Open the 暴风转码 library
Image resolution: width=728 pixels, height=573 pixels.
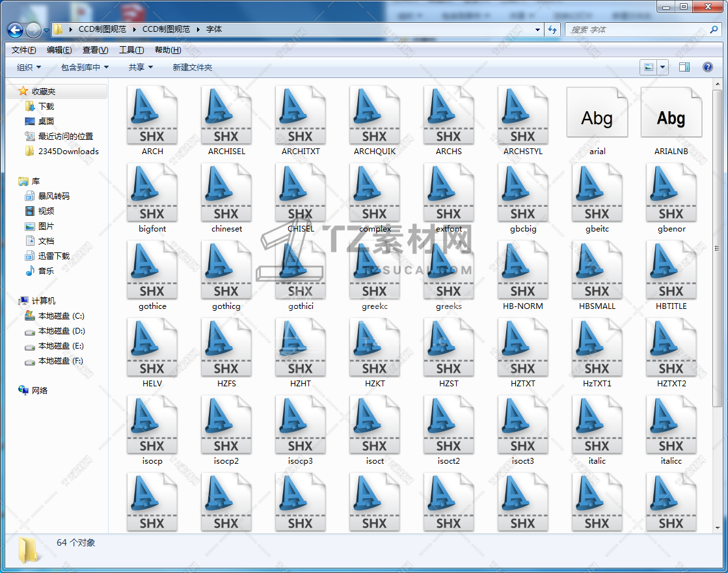[54, 196]
